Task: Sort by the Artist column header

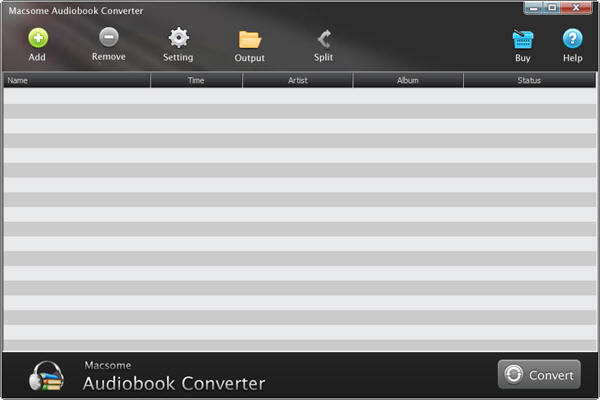Action: 297,80
